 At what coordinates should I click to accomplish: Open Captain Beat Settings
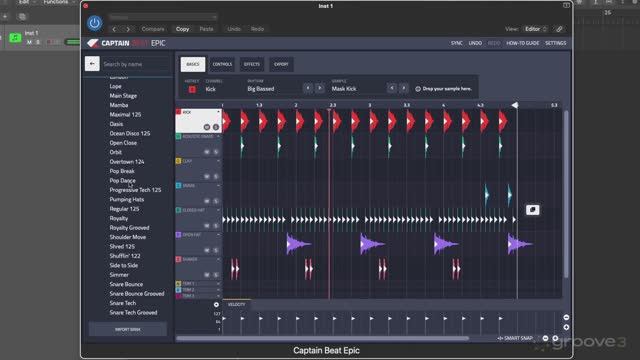[556, 43]
